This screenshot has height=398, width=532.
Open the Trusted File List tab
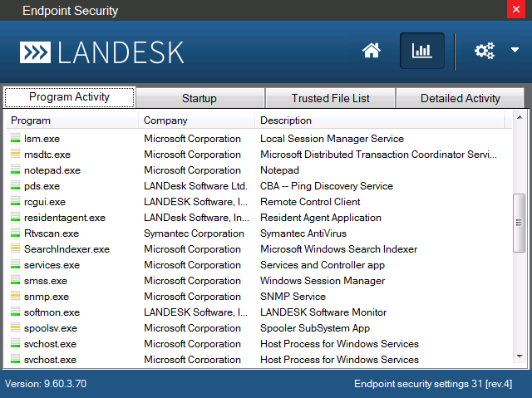pyautogui.click(x=330, y=98)
